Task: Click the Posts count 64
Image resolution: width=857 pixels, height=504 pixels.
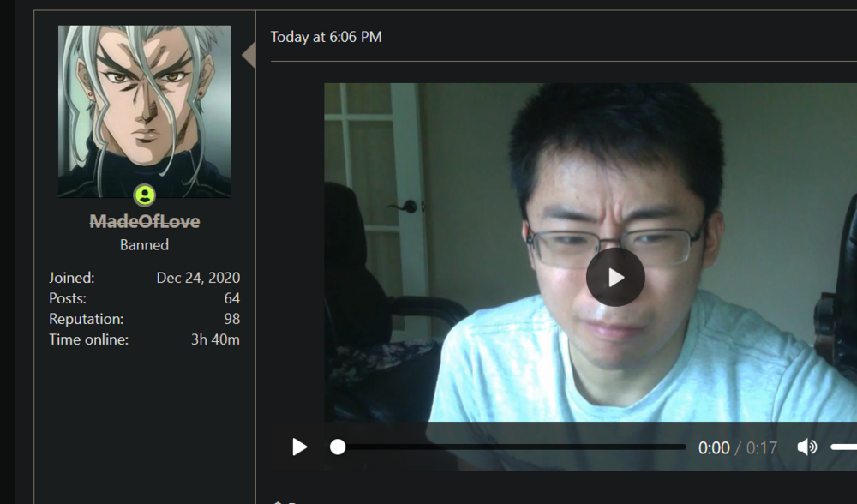Action: click(x=231, y=298)
